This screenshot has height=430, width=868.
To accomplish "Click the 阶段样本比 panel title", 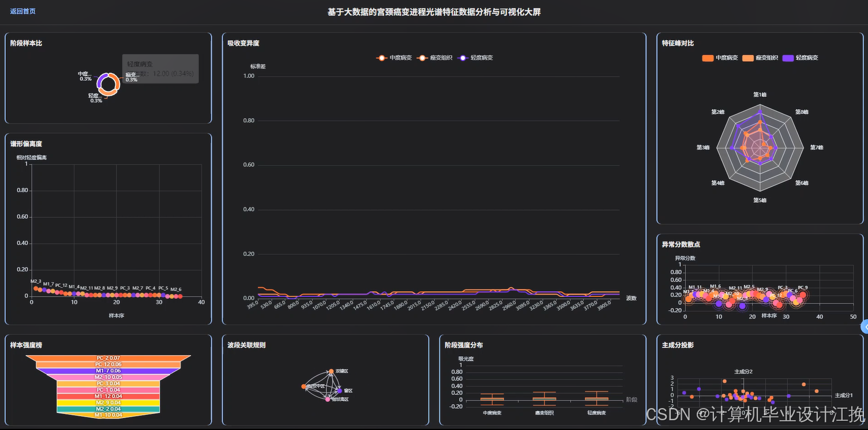I will (26, 43).
